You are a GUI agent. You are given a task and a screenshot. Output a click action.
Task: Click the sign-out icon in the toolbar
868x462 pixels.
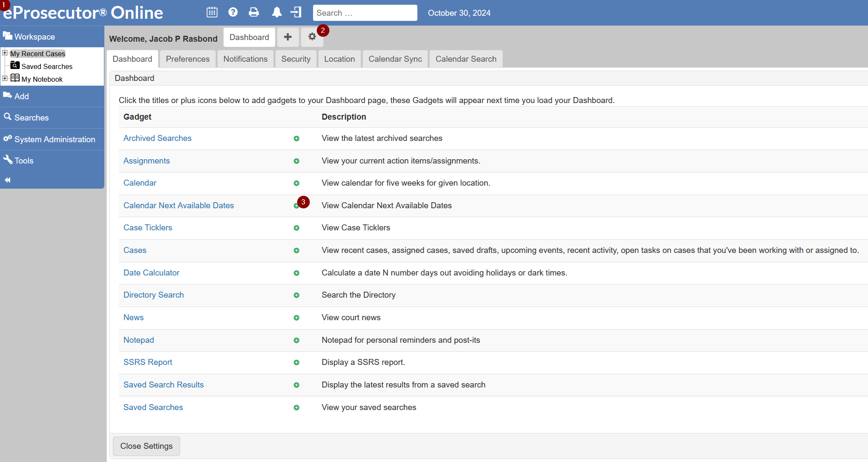pyautogui.click(x=297, y=13)
